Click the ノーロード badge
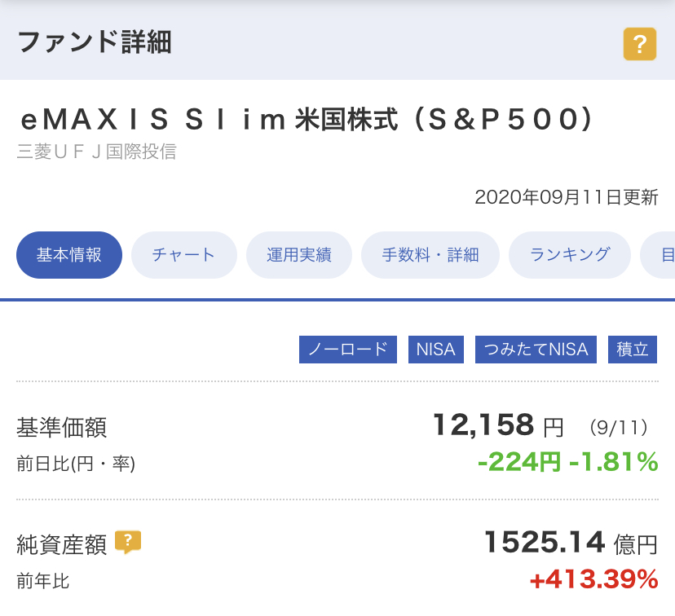The image size is (675, 616). point(348,350)
